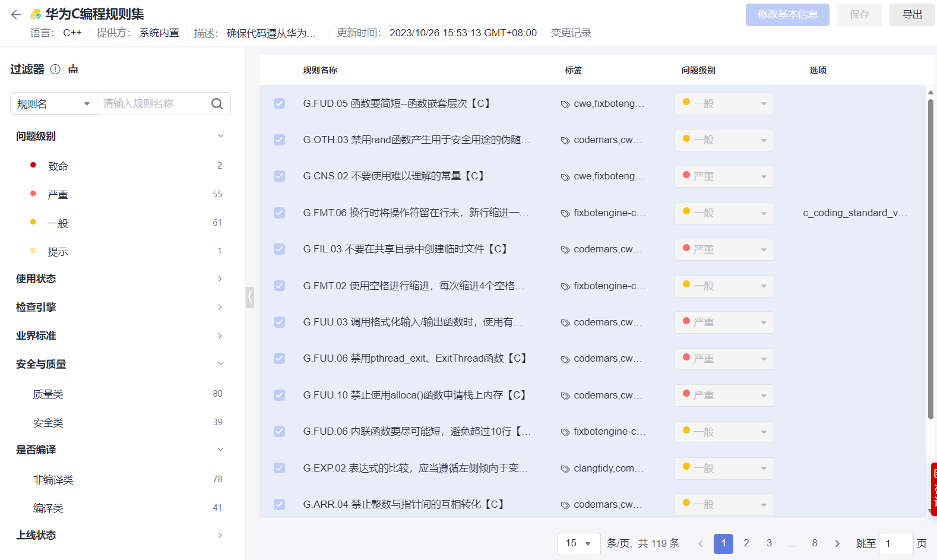Click the rule name search input

point(153,103)
